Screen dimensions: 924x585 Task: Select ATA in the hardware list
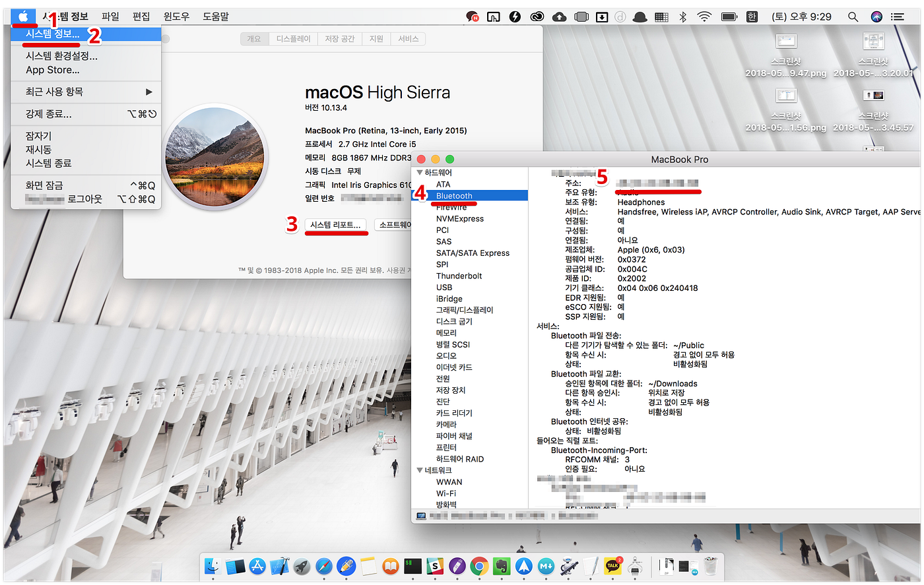(x=469, y=185)
